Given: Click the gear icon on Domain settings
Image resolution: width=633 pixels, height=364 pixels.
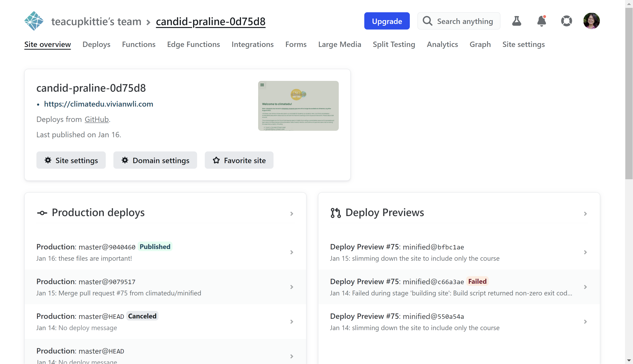Looking at the screenshot, I should pyautogui.click(x=125, y=160).
